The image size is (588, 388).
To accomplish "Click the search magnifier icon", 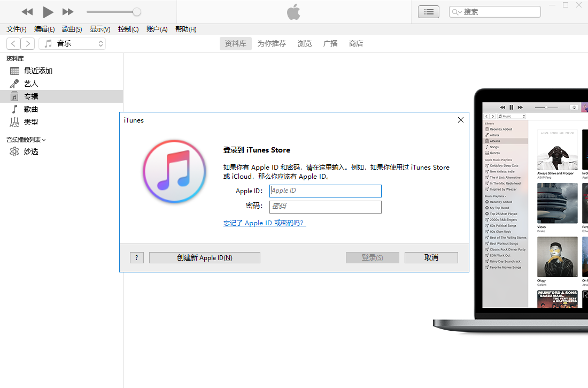I will click(x=456, y=12).
